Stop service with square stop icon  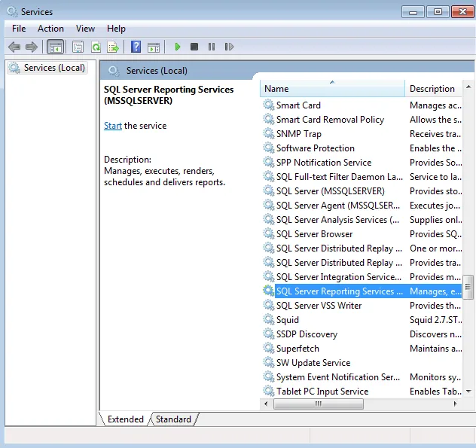194,47
